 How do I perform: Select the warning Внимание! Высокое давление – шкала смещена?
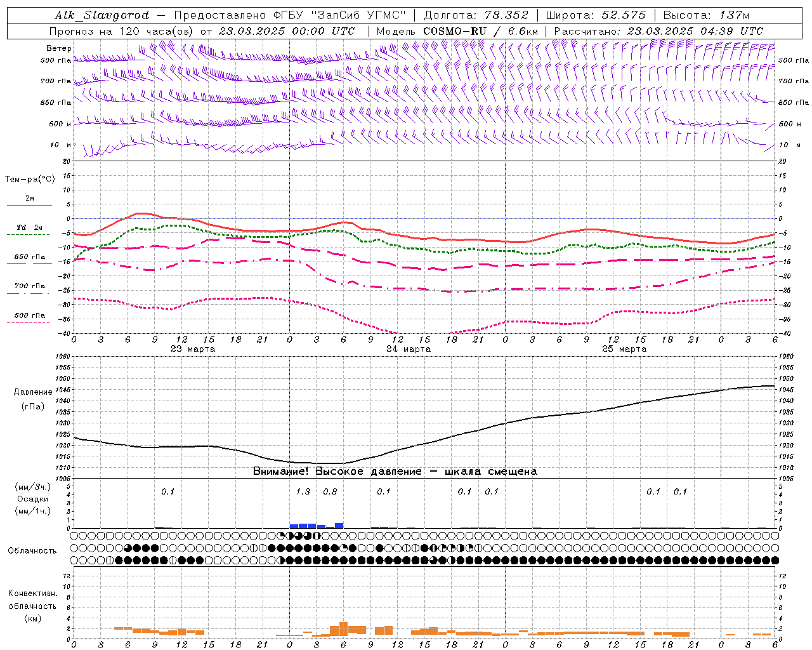[x=395, y=472]
